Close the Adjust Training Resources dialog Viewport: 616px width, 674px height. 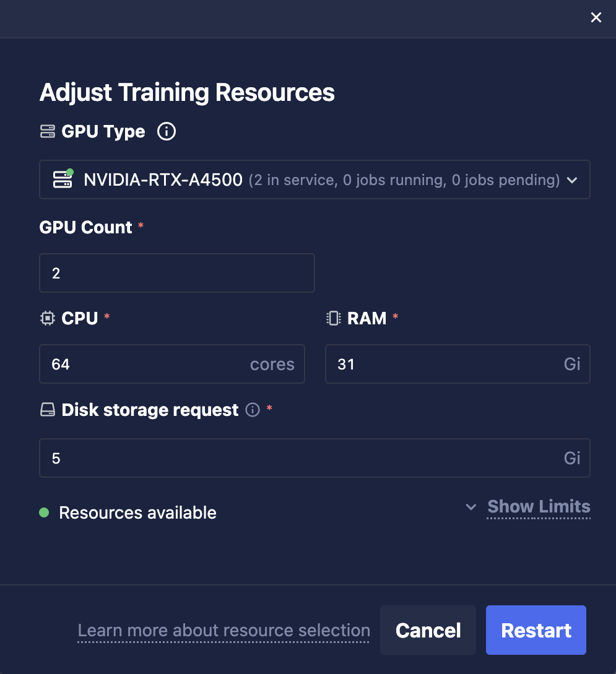point(596,17)
